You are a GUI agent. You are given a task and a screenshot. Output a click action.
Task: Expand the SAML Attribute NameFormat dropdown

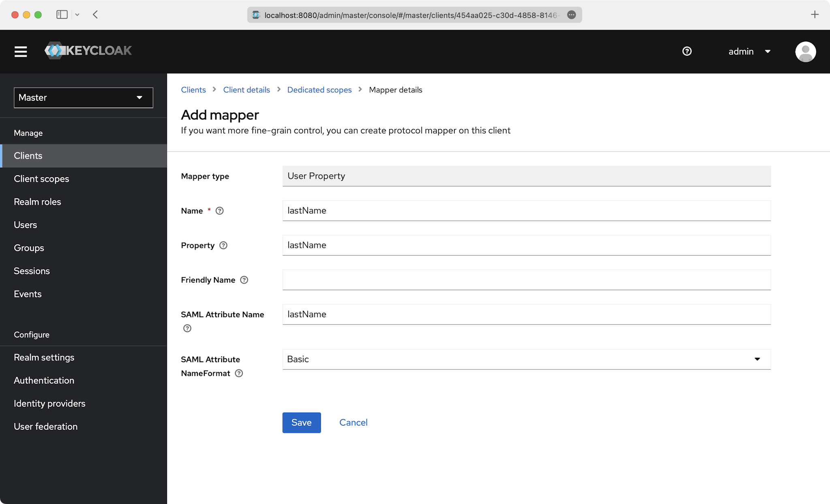click(x=759, y=359)
